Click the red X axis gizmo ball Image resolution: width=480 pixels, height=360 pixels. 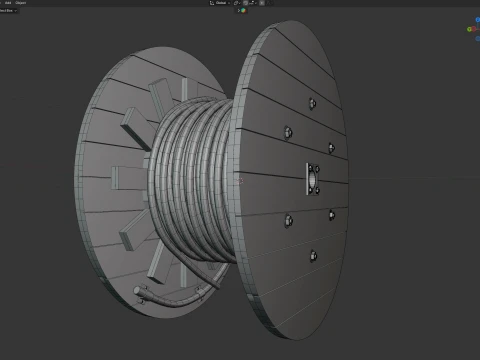click(x=474, y=29)
